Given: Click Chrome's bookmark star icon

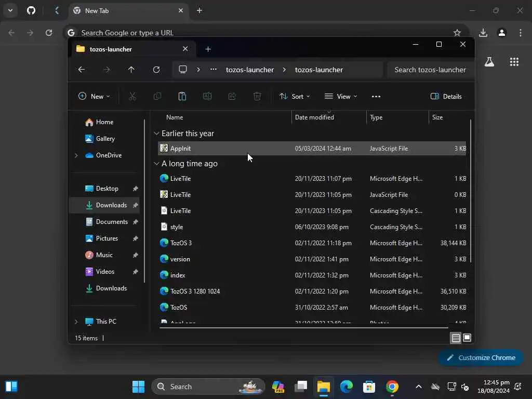Looking at the screenshot, I should [x=457, y=33].
